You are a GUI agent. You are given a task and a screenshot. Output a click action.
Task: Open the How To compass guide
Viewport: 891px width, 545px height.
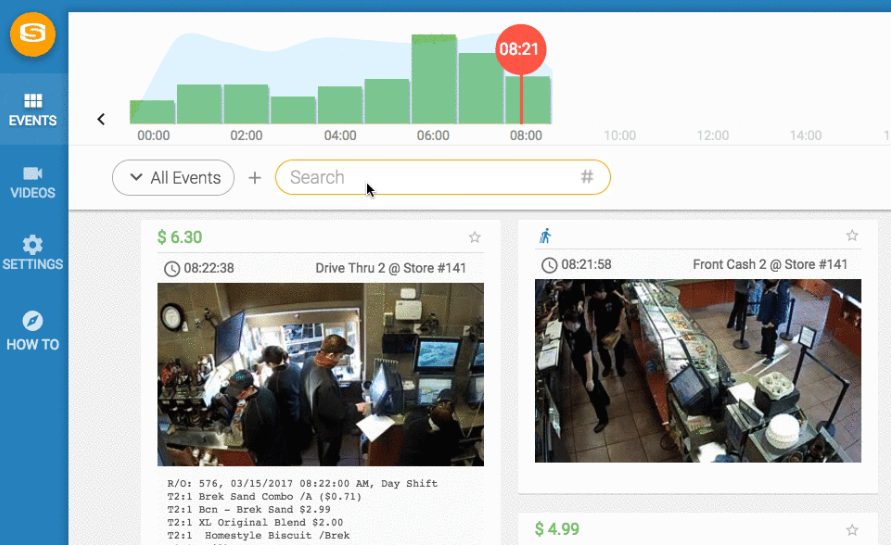pos(33,331)
